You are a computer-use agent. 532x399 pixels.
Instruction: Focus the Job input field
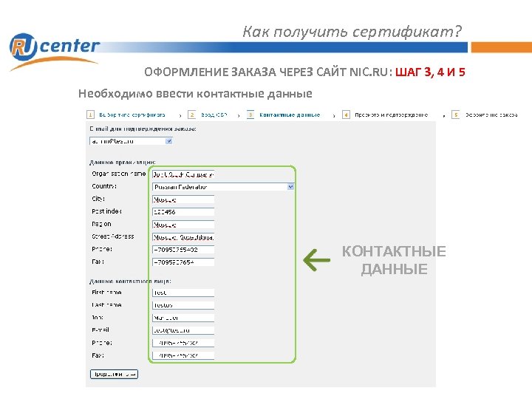pos(183,318)
